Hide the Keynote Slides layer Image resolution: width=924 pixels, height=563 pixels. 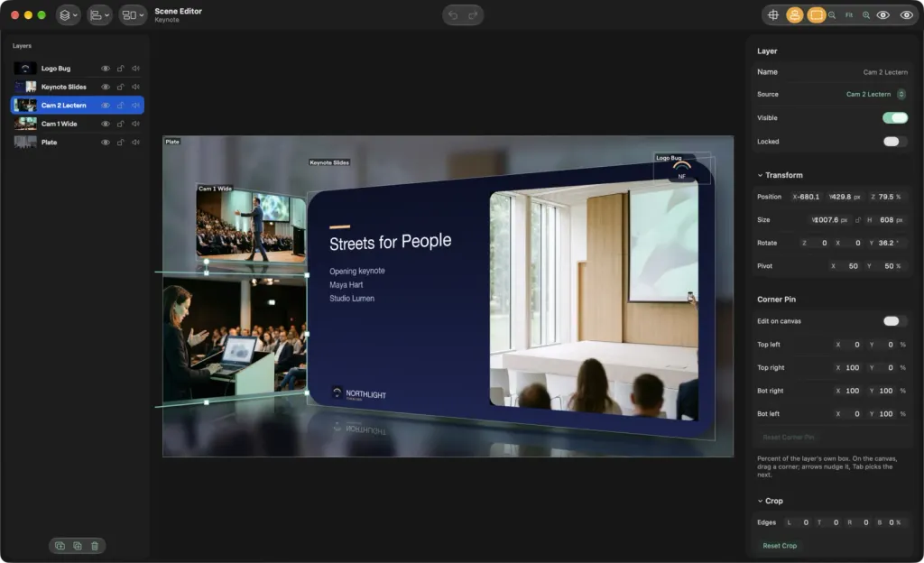(105, 87)
